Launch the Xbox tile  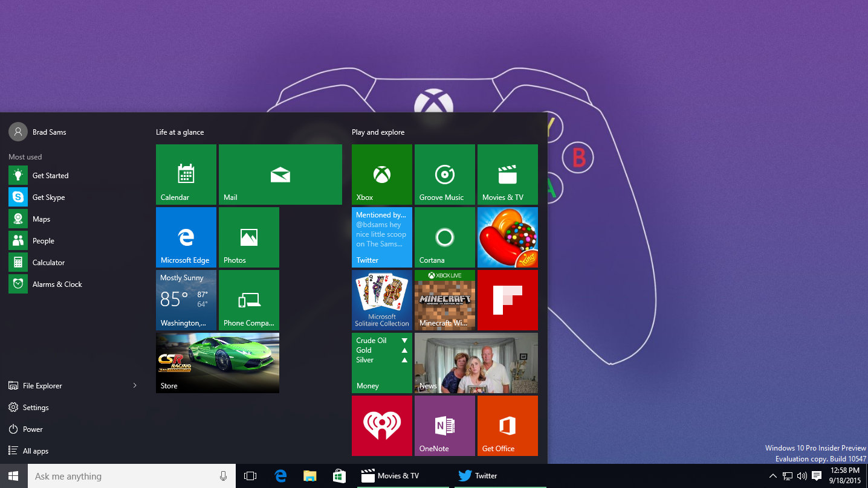tap(382, 175)
